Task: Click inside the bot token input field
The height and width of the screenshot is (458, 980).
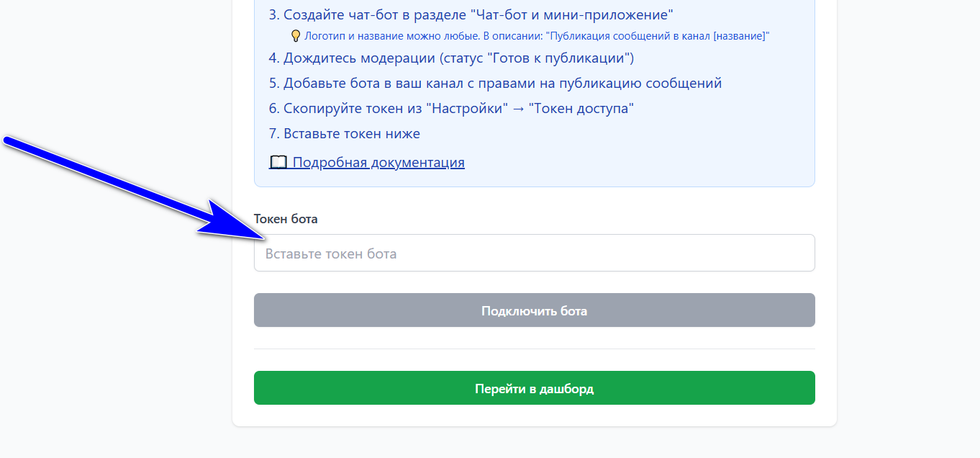Action: pos(534,253)
